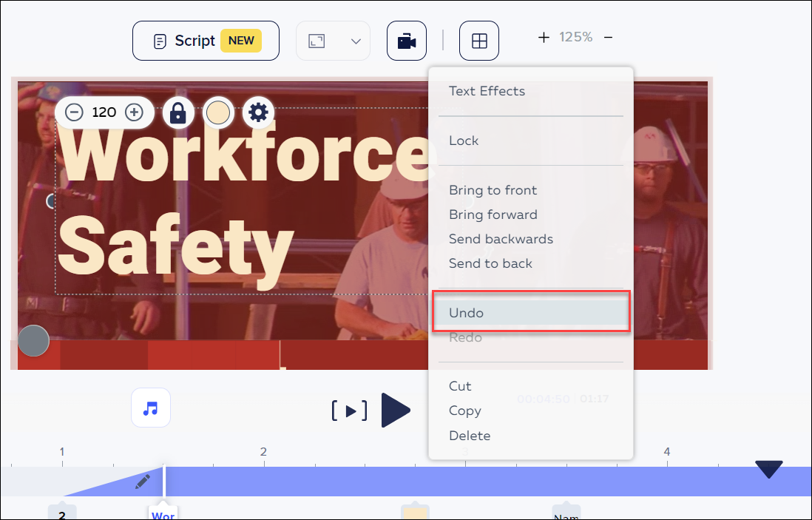Select Text Effects in context menu

coord(487,91)
